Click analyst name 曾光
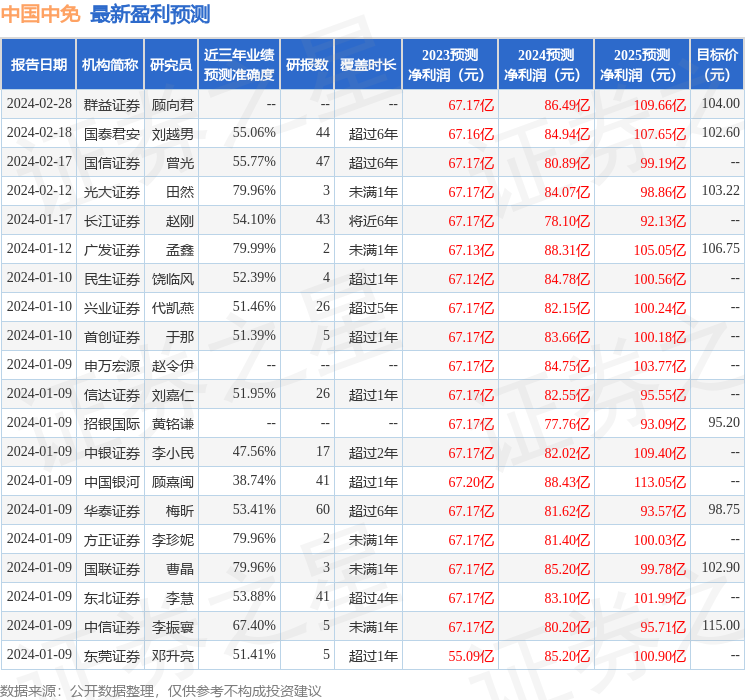The image size is (745, 700). [180, 163]
